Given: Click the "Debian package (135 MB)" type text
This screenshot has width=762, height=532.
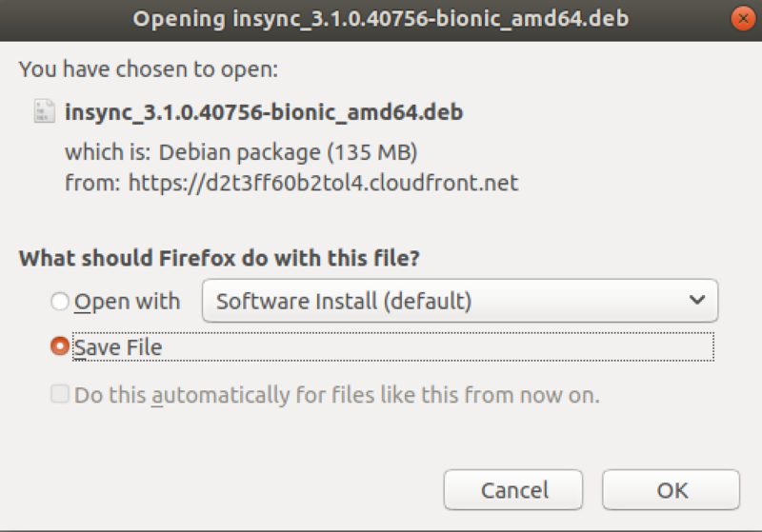Looking at the screenshot, I should point(289,151).
